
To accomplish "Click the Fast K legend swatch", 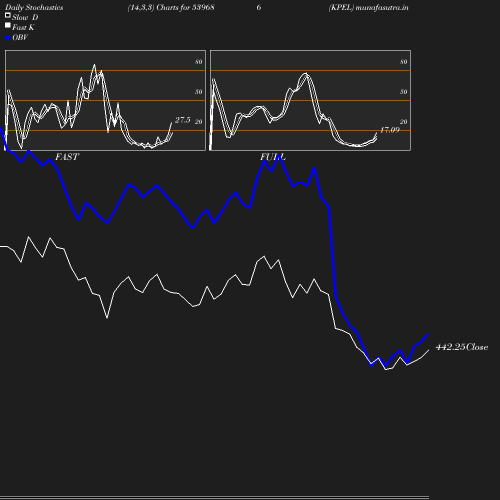I will tap(8, 25).
